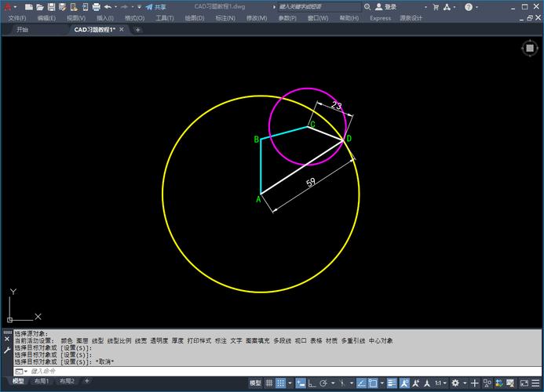Click the command line input field

pyautogui.click(x=157, y=371)
